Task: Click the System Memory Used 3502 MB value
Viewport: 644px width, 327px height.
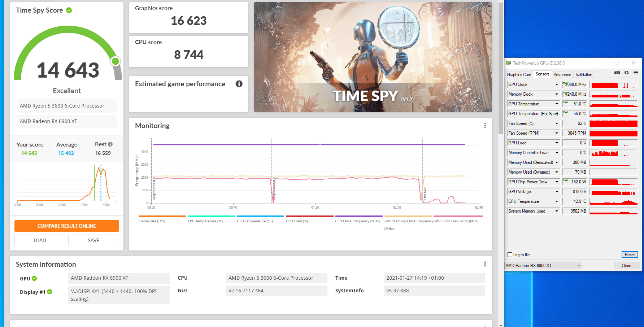Action: 575,211
